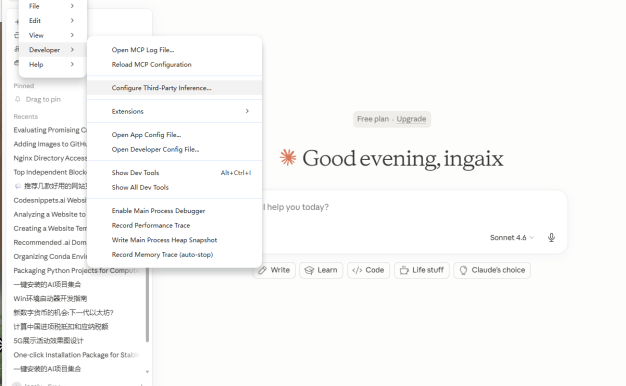Image resolution: width=626 pixels, height=386 pixels.
Task: Choose Enable Main Process Debugger
Action: (174, 211)
